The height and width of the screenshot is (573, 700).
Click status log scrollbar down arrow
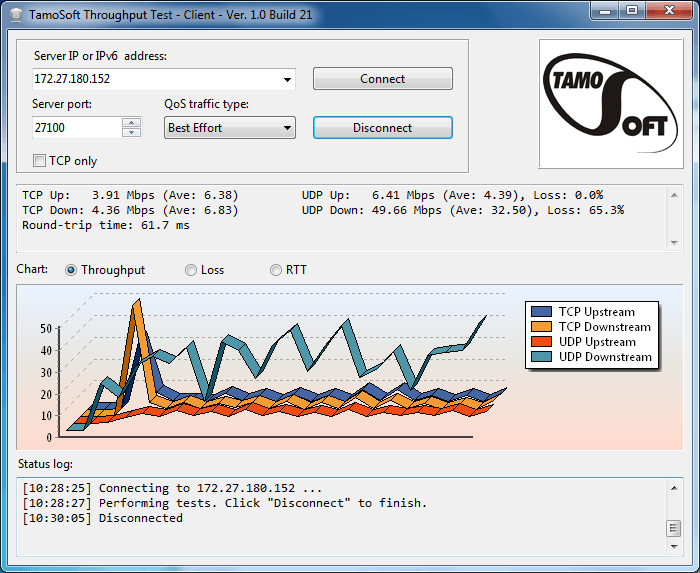click(x=674, y=547)
